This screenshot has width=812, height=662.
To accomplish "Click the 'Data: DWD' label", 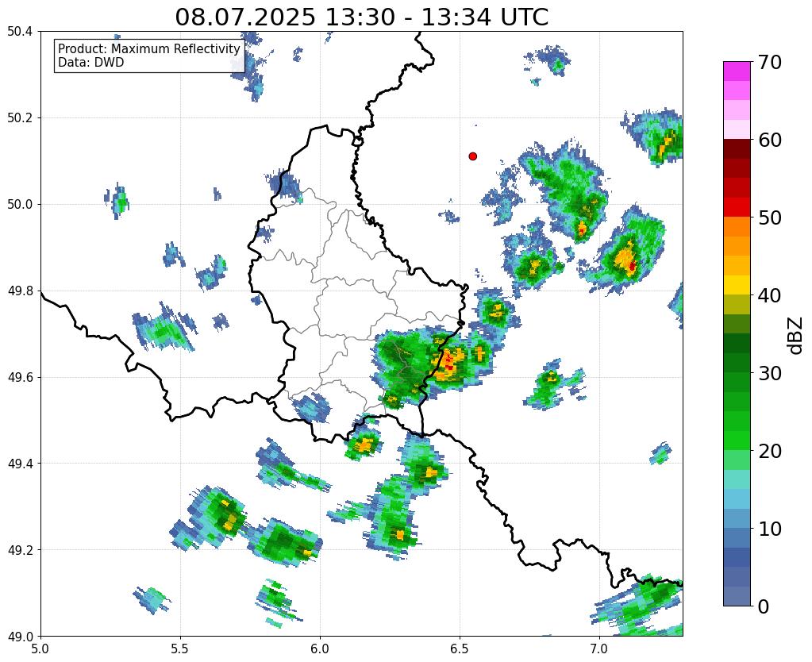I will [90, 63].
